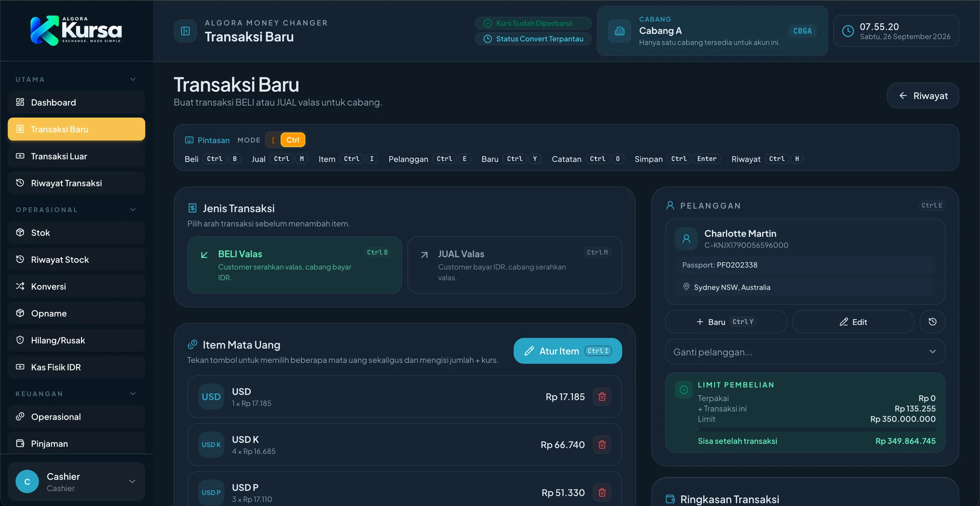Collapse the UTAMA sidebar section

pyautogui.click(x=133, y=79)
